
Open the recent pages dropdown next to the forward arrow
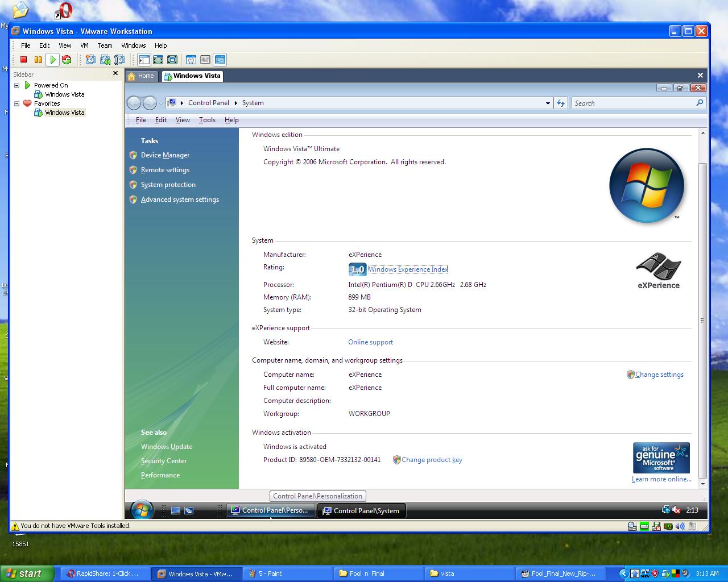[161, 103]
